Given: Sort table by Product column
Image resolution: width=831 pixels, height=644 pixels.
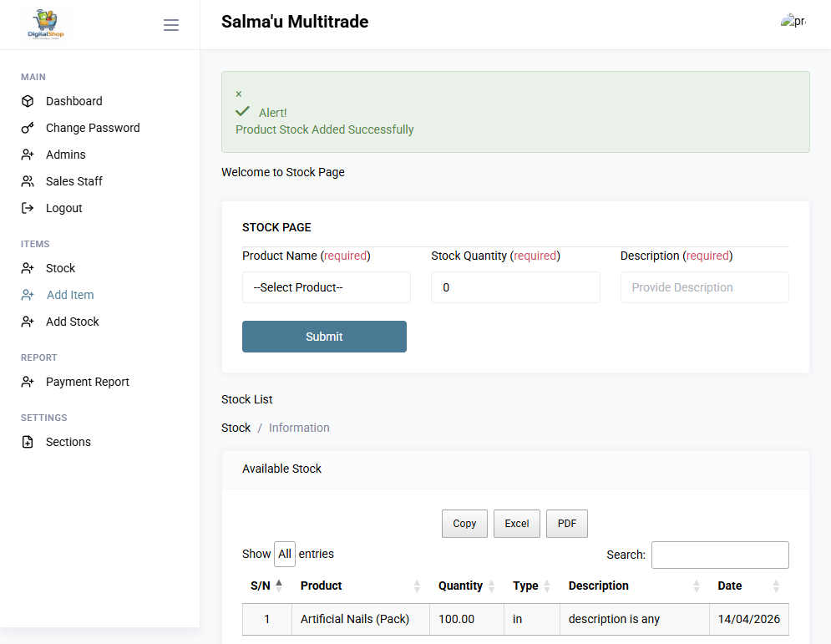Looking at the screenshot, I should point(361,586).
